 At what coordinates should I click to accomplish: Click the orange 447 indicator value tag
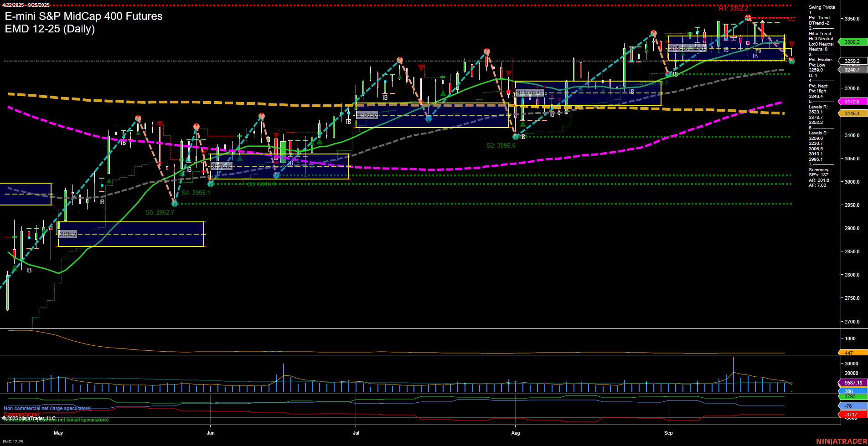click(x=848, y=353)
